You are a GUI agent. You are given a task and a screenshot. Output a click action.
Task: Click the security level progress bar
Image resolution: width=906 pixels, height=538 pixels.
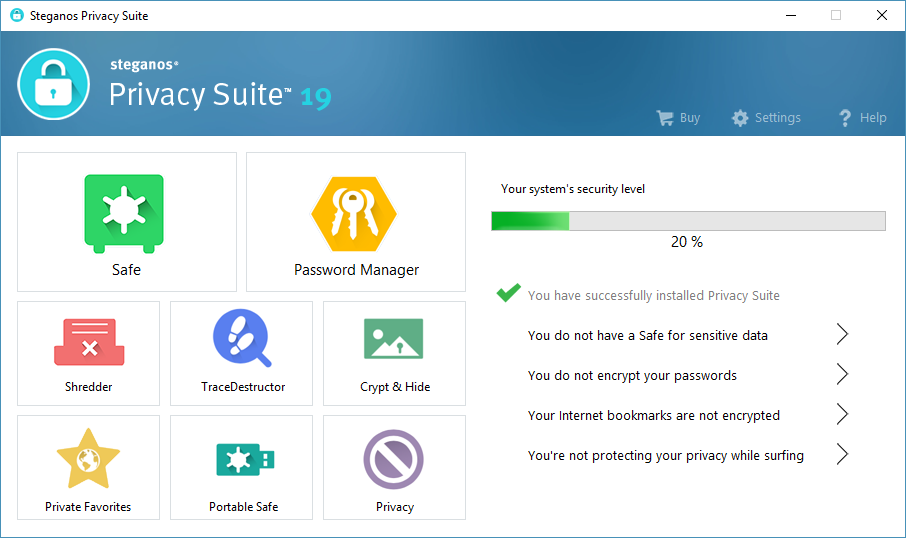(688, 221)
